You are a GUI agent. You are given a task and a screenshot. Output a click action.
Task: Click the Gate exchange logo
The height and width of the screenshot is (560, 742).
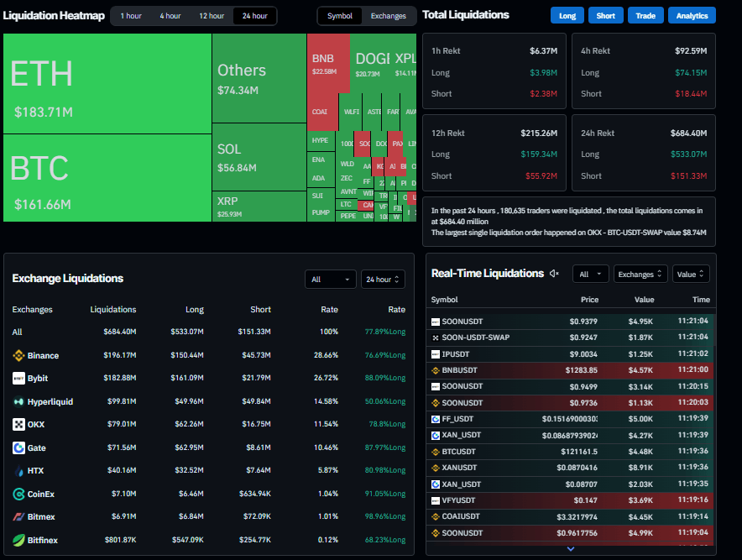pos(18,447)
